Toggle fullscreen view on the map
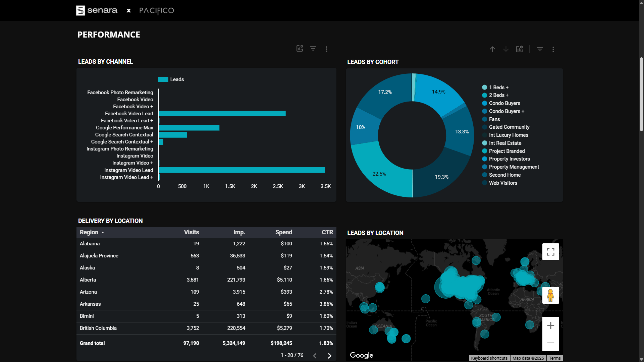This screenshot has height=362, width=644. [550, 252]
